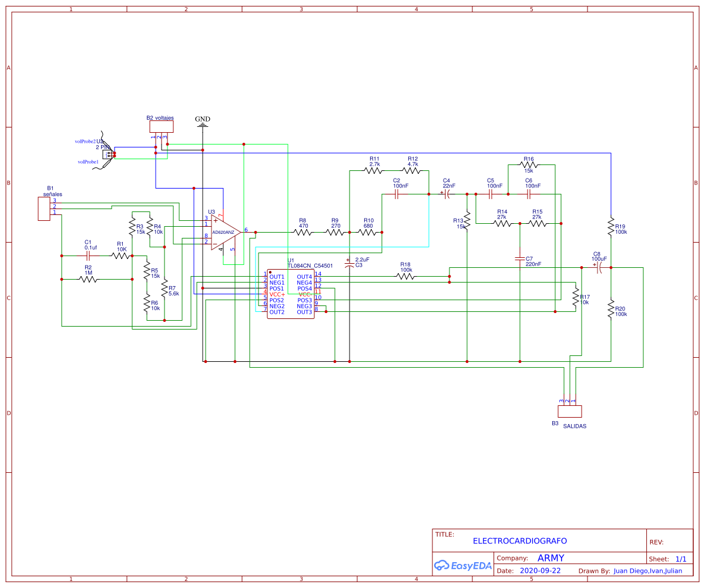Select the R18 100k resistor

(405, 276)
